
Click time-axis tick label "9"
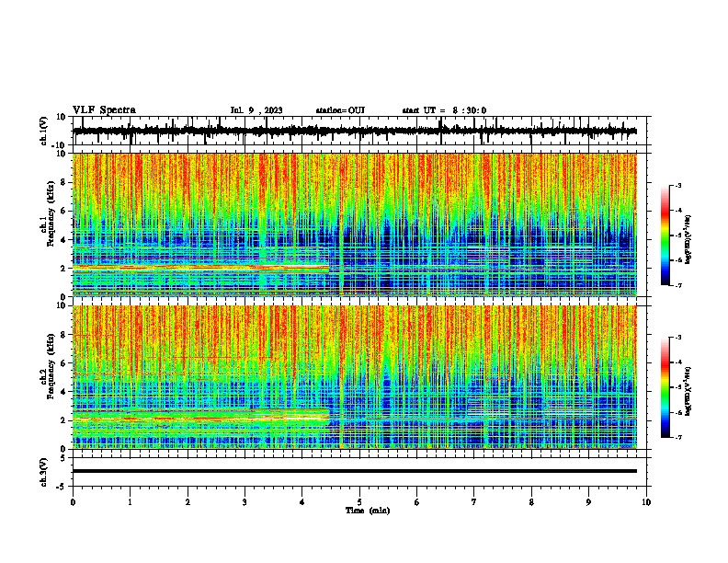click(588, 502)
